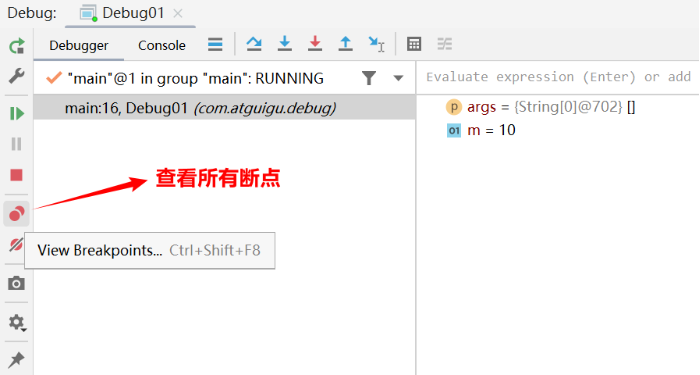This screenshot has height=375, width=700.
Task: Click Step Over icon
Action: (x=254, y=44)
